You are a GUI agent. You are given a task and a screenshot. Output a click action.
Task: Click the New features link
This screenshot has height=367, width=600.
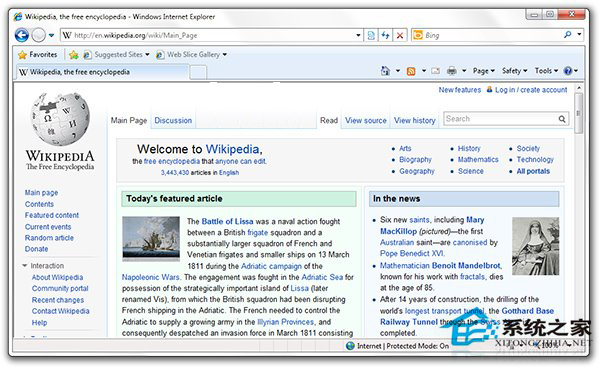tap(460, 90)
